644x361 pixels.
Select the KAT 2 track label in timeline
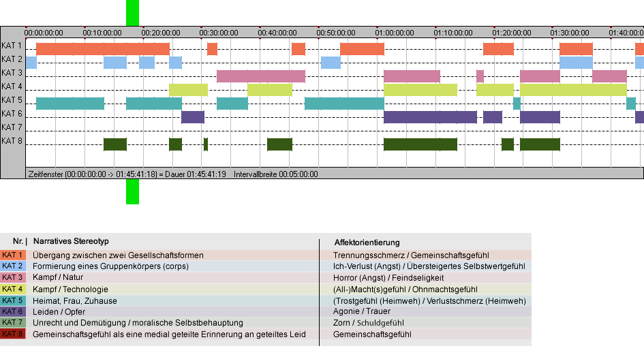(x=12, y=59)
